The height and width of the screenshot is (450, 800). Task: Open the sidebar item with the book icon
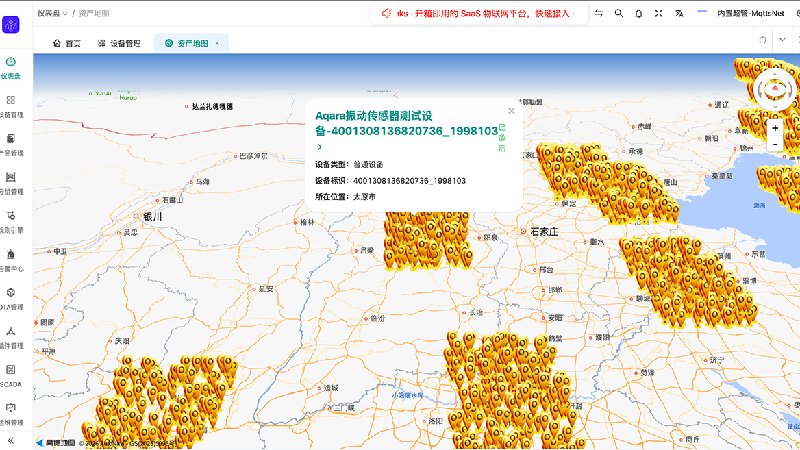point(11,144)
